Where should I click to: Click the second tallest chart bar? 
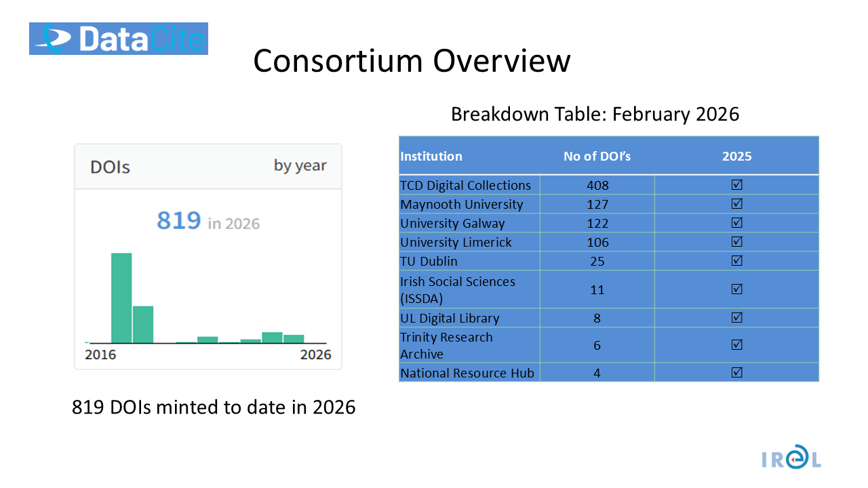pos(143,324)
